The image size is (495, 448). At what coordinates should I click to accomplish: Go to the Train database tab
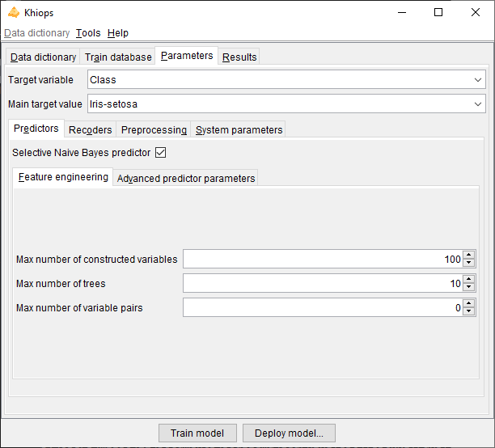point(118,57)
